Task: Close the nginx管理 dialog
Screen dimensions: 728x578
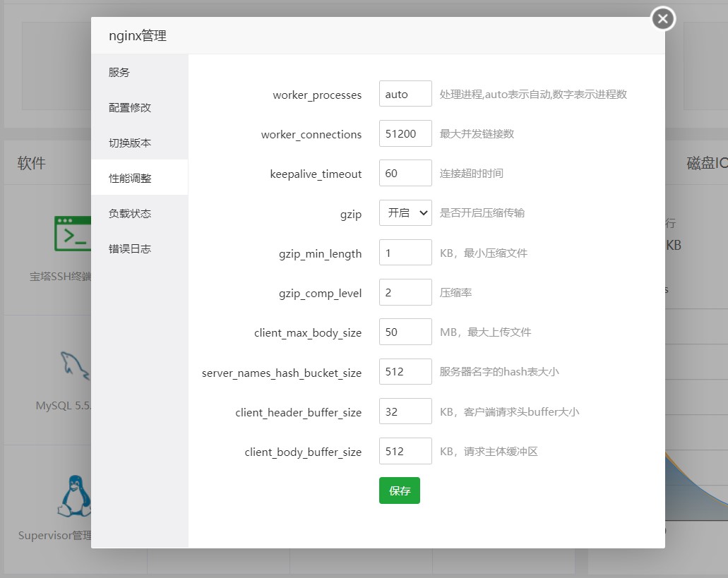Action: [662, 19]
